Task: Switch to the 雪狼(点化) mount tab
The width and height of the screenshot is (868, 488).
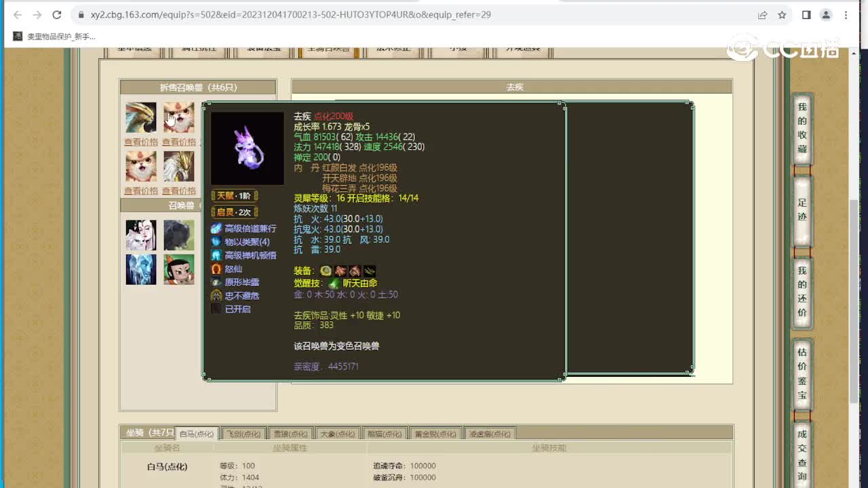Action: (x=290, y=434)
